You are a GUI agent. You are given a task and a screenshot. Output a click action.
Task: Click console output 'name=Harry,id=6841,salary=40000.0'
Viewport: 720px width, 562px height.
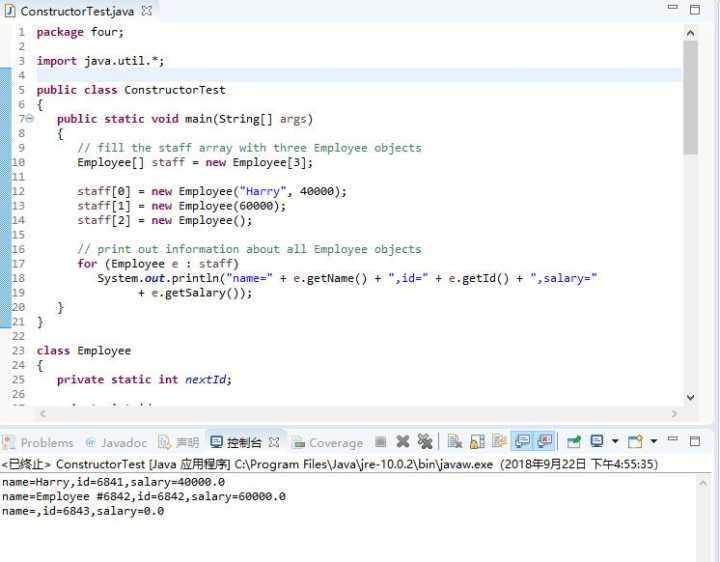(113, 482)
